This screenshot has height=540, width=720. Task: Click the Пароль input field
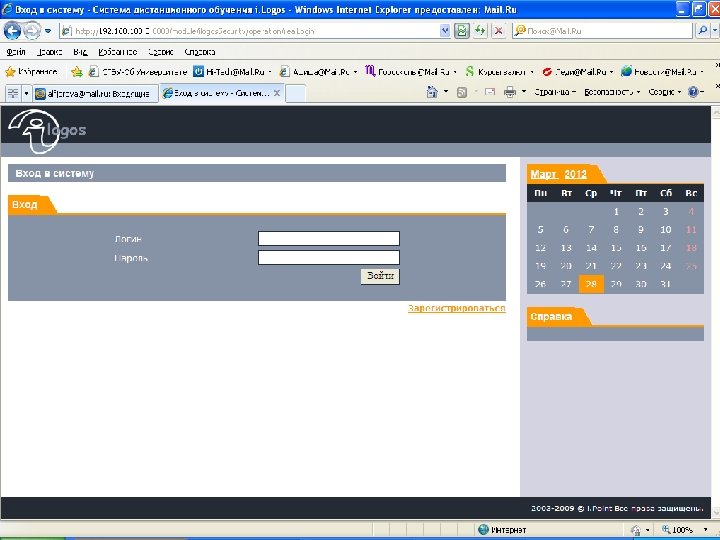point(329,257)
